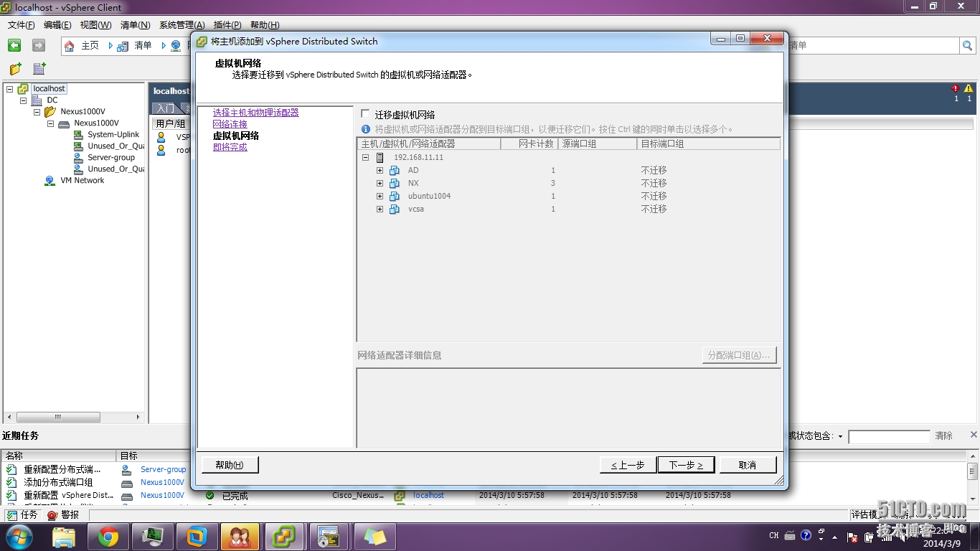Image resolution: width=980 pixels, height=551 pixels.
Task: Click the forward navigation arrow
Action: (x=39, y=45)
